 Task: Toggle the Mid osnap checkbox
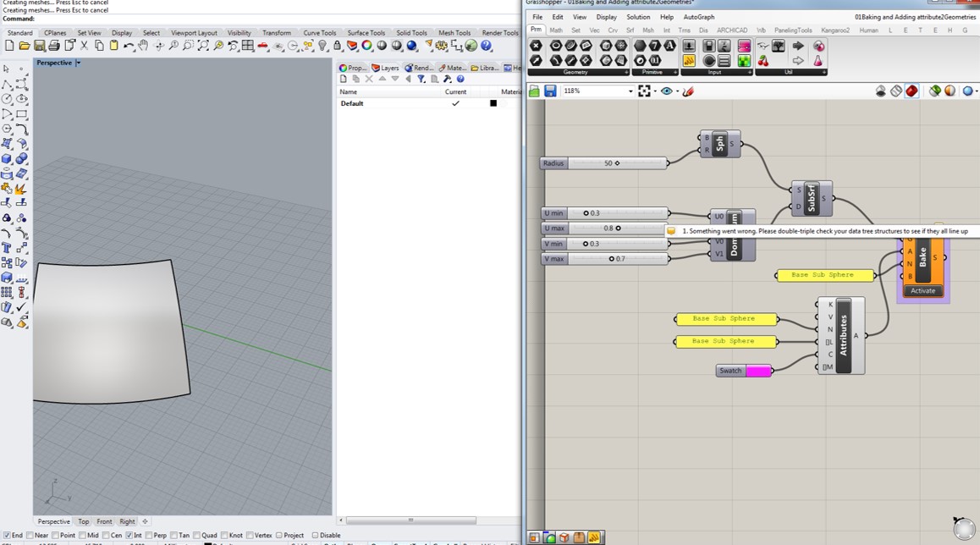pyautogui.click(x=82, y=535)
